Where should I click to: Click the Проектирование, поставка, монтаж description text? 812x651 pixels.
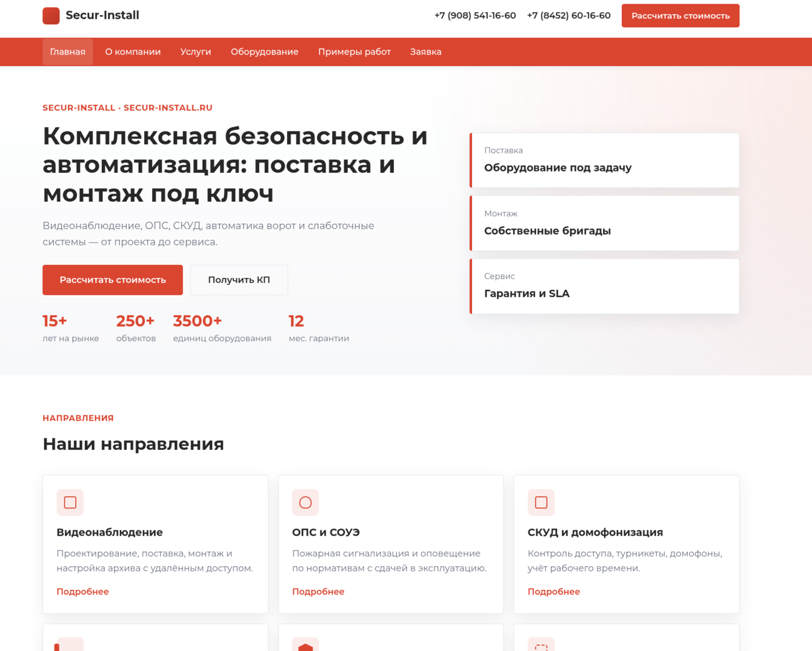[155, 561]
